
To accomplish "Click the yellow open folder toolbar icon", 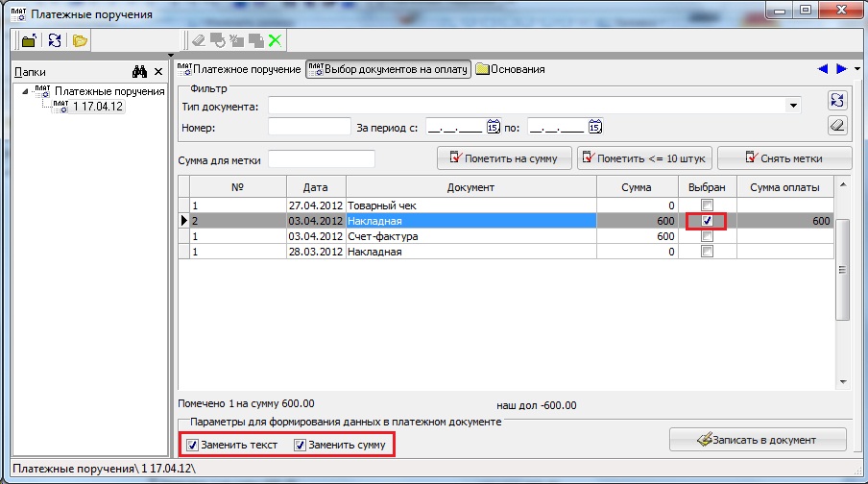I will [x=80, y=40].
